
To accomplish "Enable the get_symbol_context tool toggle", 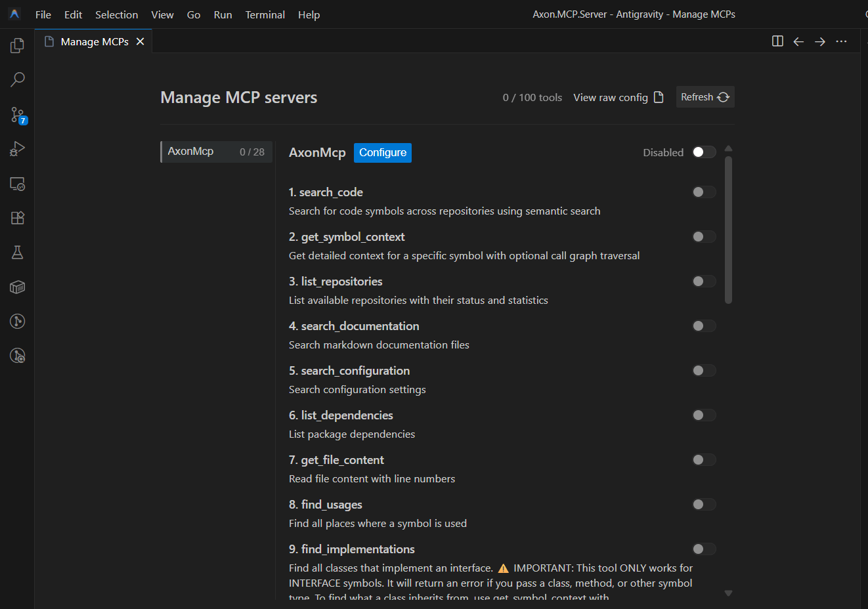I will (x=704, y=237).
